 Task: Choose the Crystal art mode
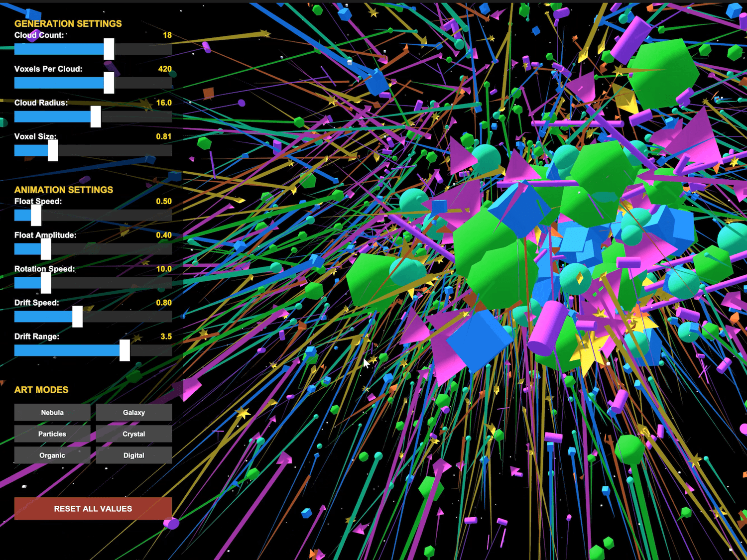(x=134, y=434)
